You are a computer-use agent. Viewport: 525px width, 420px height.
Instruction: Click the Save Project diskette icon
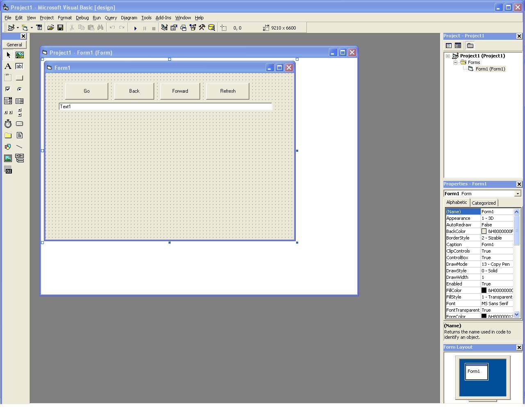[x=60, y=28]
